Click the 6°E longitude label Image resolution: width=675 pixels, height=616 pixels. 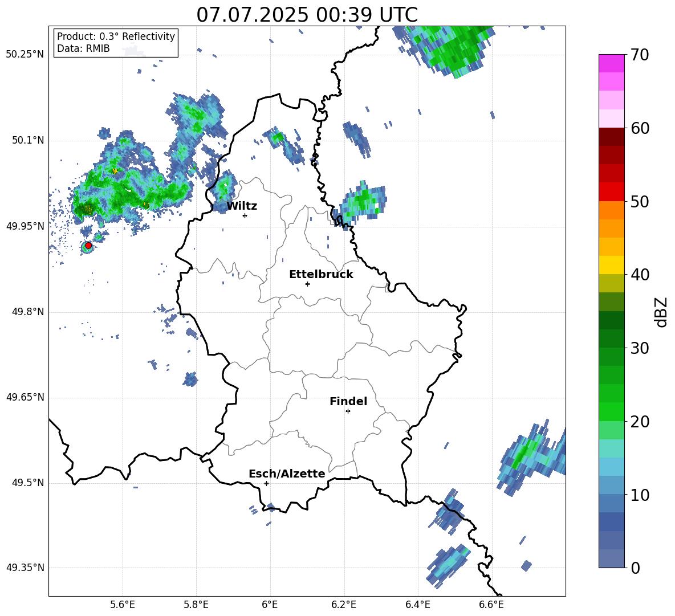[270, 605]
